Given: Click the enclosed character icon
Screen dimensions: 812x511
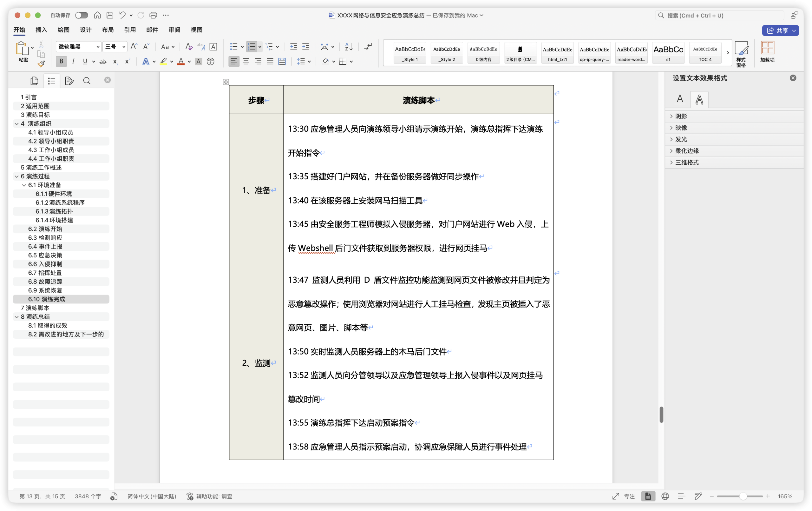Looking at the screenshot, I should (x=210, y=62).
